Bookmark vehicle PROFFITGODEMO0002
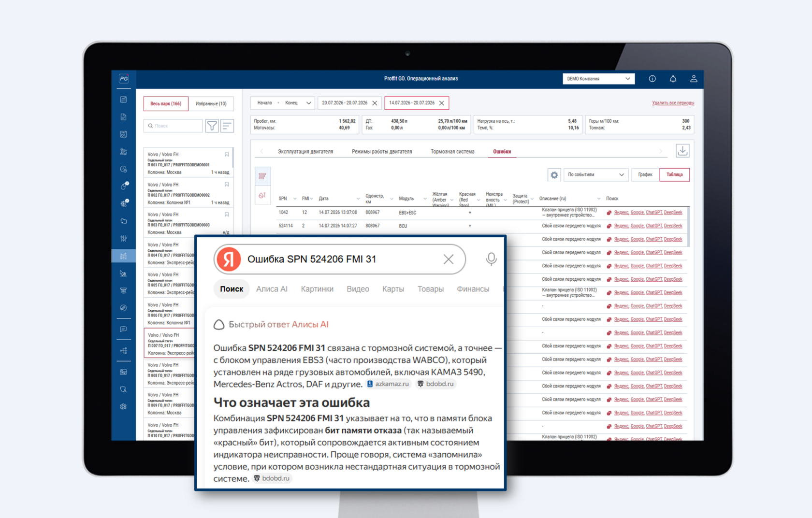 [x=227, y=185]
